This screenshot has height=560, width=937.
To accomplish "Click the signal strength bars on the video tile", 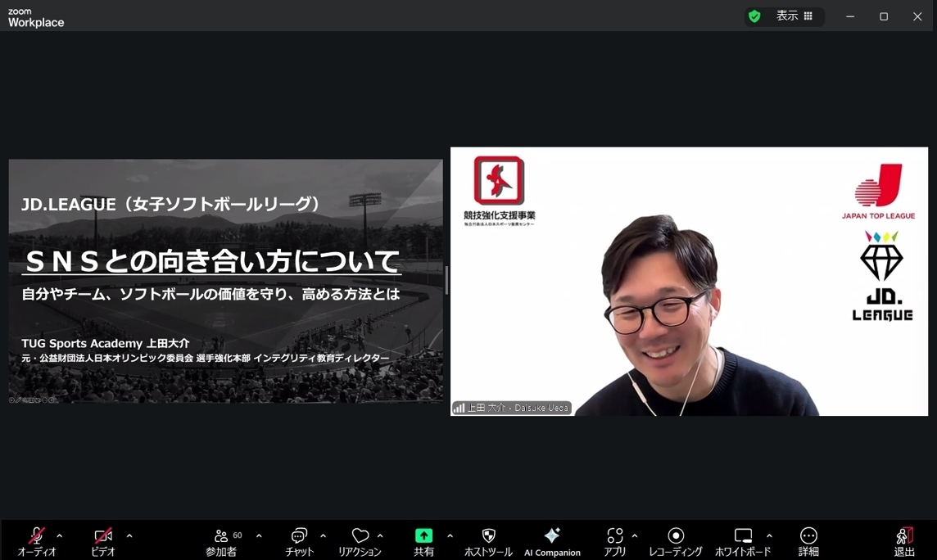I will pyautogui.click(x=459, y=409).
